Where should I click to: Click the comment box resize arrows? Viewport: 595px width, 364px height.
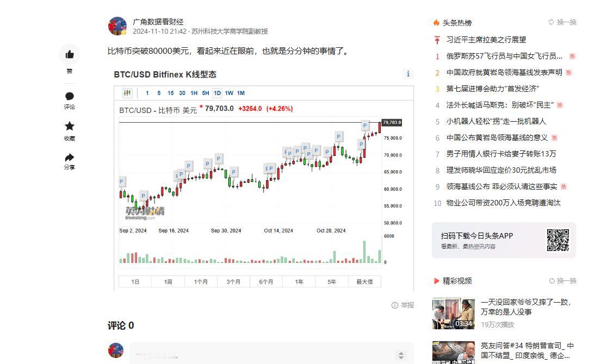tap(401, 355)
